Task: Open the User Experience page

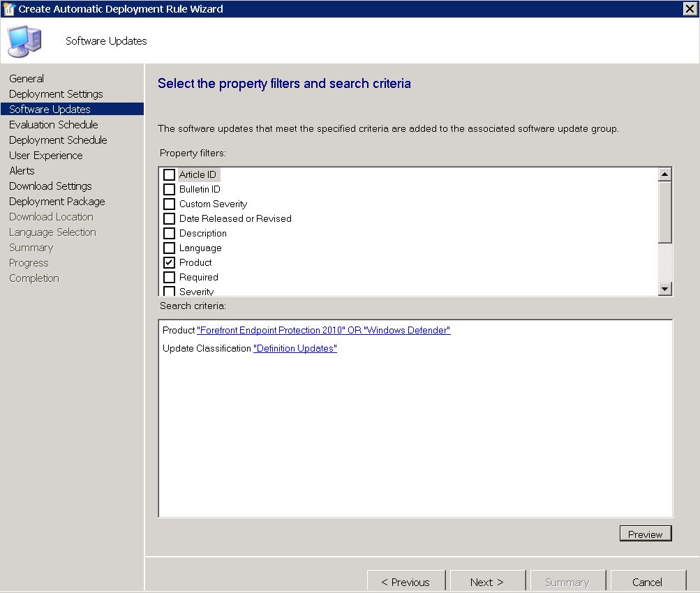Action: coord(46,156)
